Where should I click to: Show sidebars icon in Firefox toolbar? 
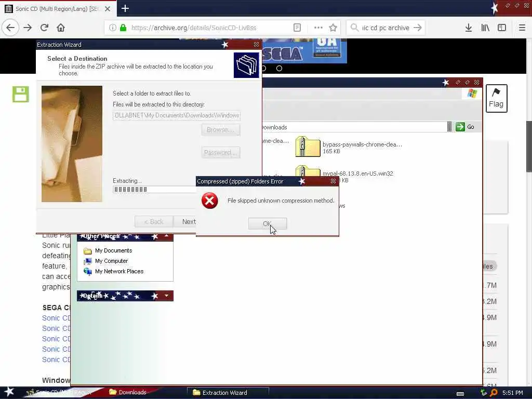click(x=502, y=28)
